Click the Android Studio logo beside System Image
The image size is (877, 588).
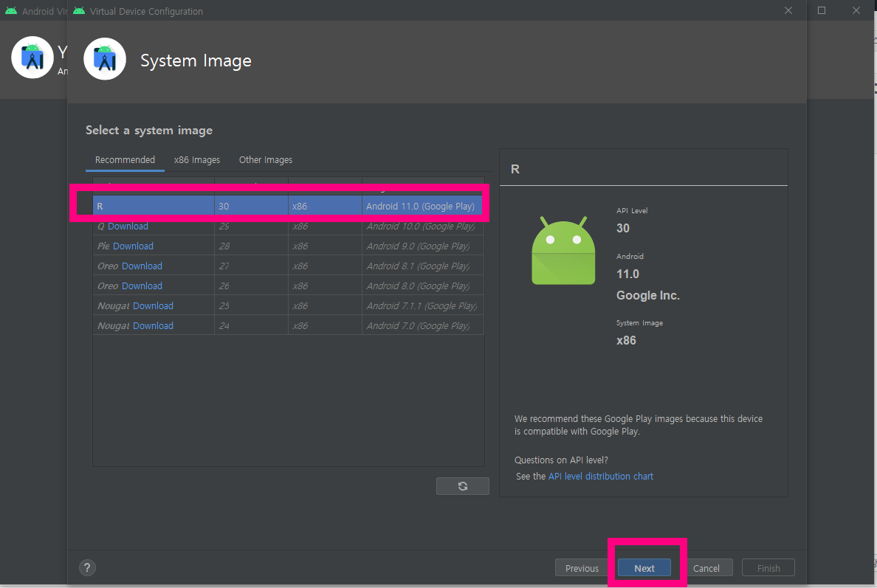pyautogui.click(x=105, y=59)
